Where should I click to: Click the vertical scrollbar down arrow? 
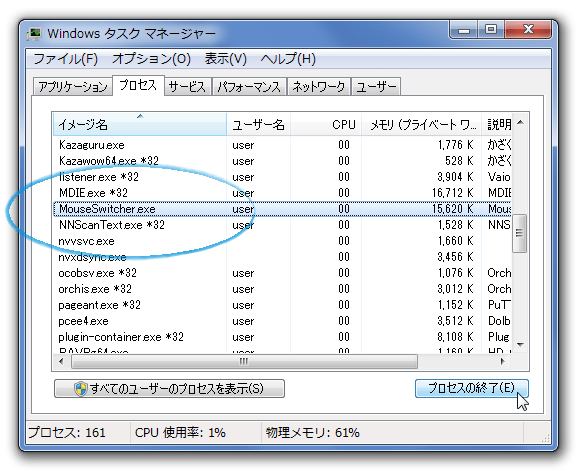click(520, 345)
